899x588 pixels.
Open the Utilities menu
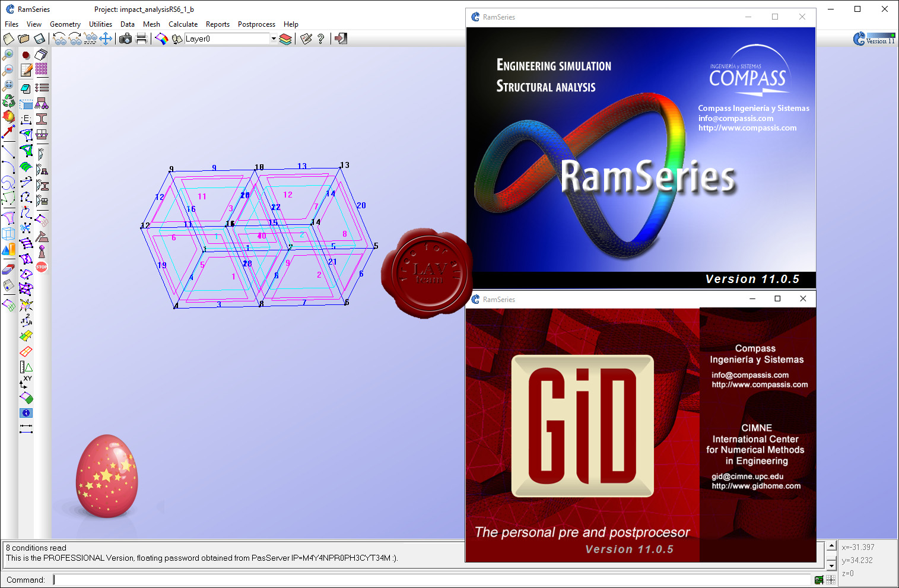tap(100, 24)
